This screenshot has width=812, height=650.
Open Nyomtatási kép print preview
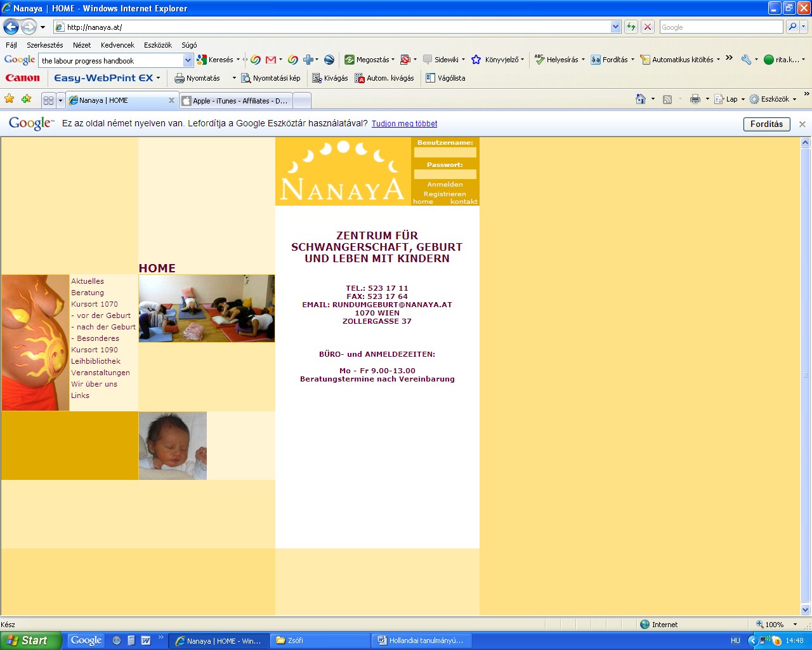click(271, 78)
